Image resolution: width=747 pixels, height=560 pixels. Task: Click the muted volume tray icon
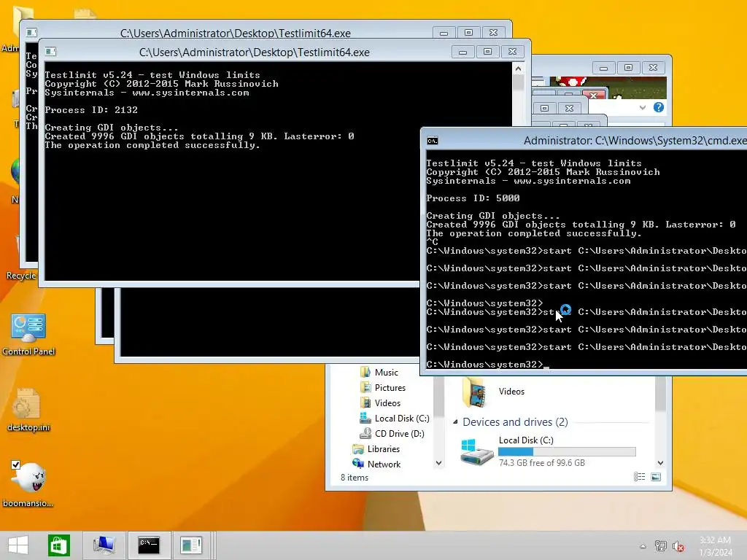pos(678,546)
